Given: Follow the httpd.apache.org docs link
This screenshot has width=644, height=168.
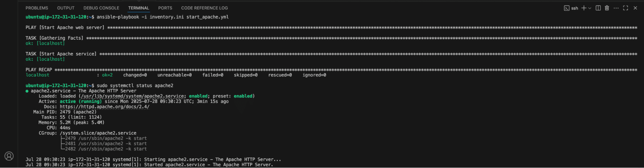Looking at the screenshot, I should tap(105, 107).
